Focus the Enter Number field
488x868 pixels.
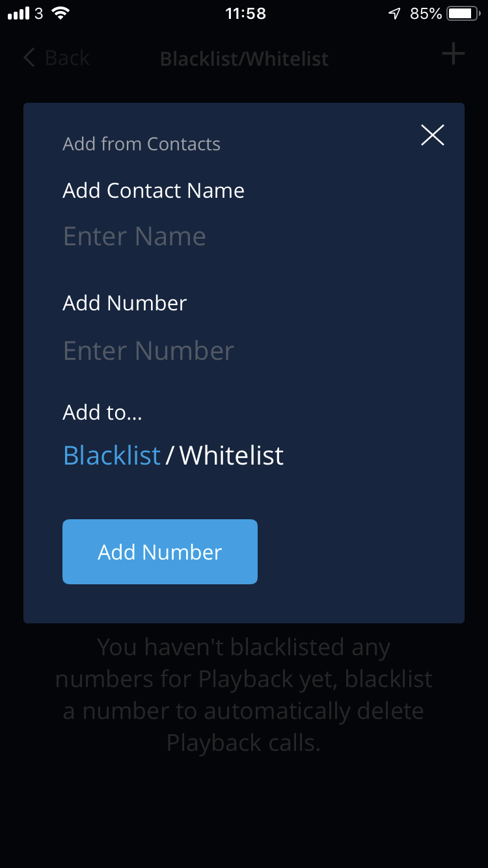point(244,351)
